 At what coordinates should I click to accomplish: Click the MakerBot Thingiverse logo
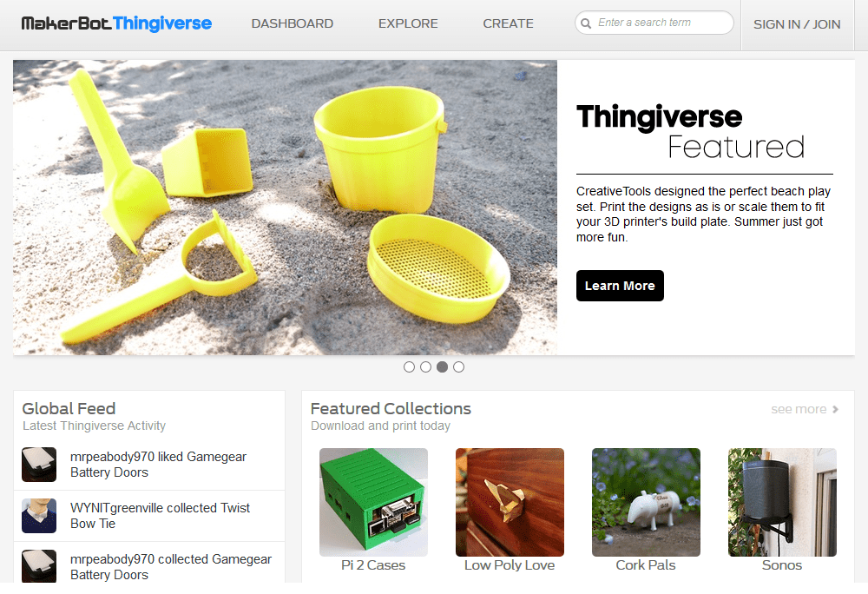[x=116, y=23]
